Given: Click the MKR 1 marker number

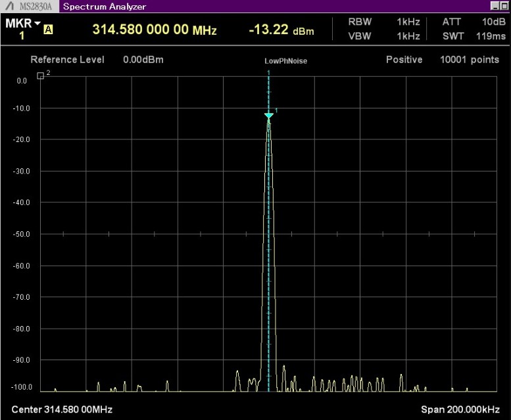Looking at the screenshot, I should coord(22,35).
